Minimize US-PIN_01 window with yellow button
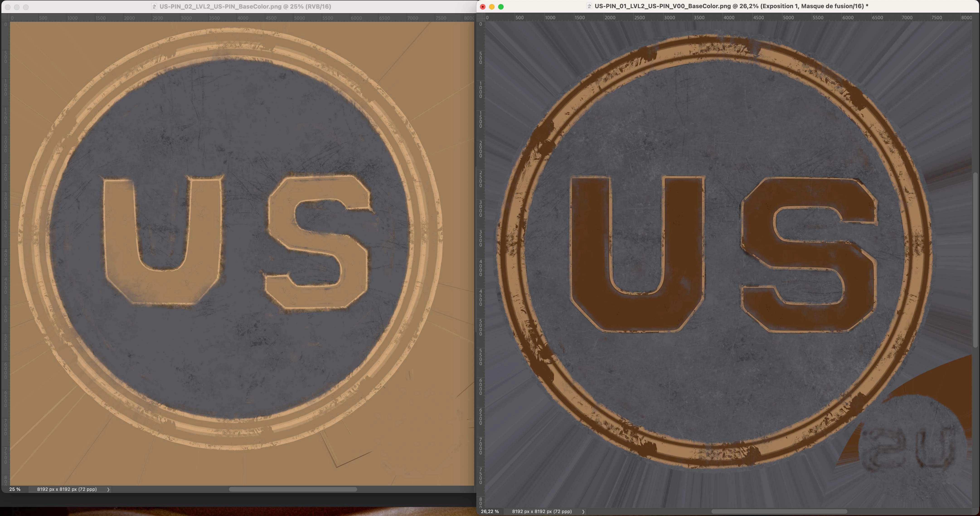980x516 pixels. 492,7
